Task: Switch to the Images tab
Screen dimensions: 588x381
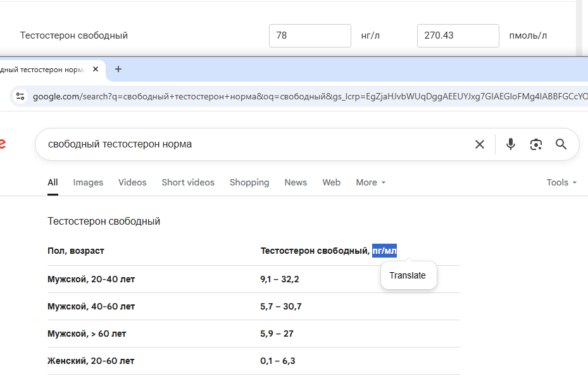Action: [x=88, y=182]
